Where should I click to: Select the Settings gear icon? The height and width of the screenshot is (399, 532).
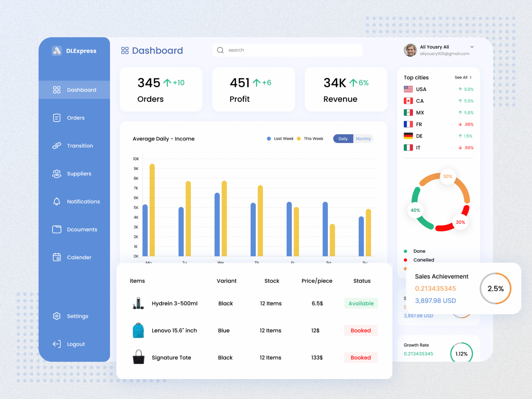(57, 316)
